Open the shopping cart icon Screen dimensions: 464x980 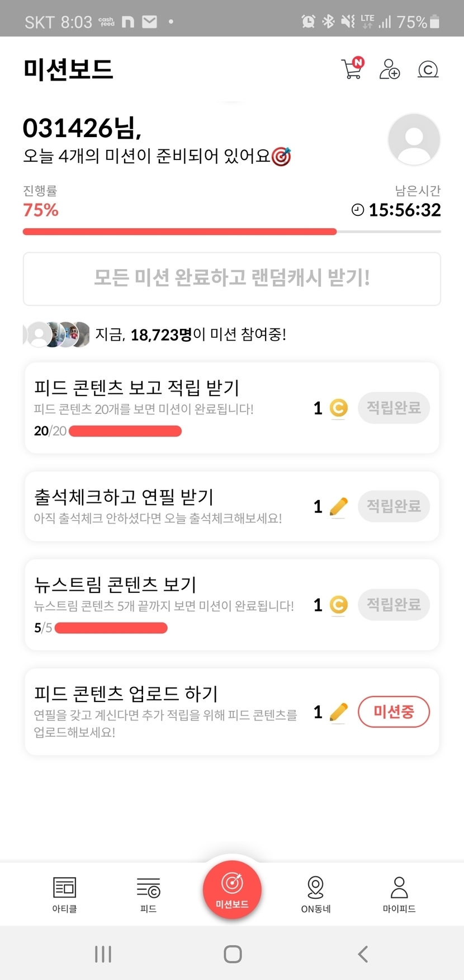click(352, 69)
